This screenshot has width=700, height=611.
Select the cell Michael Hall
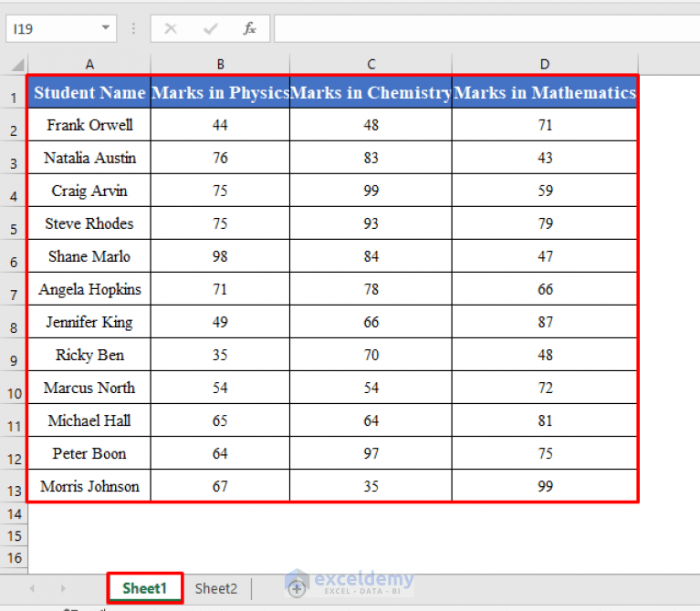(89, 420)
